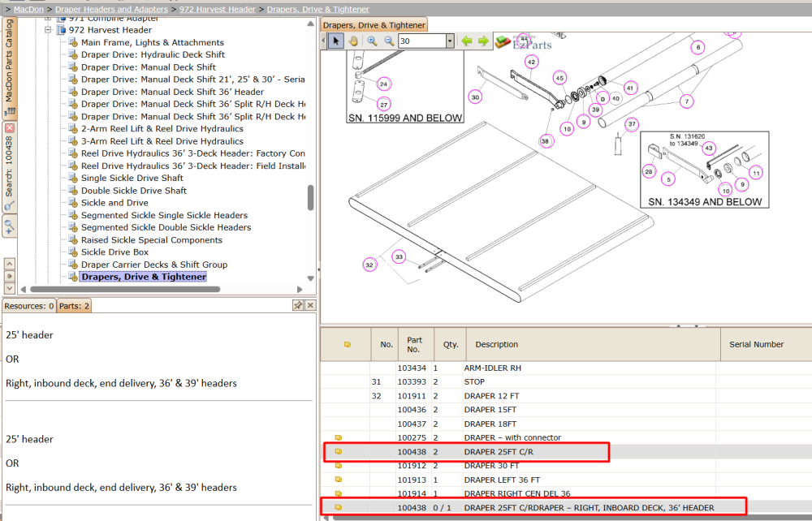
Task: Open Sickle Drive Box tree item
Action: pos(115,252)
